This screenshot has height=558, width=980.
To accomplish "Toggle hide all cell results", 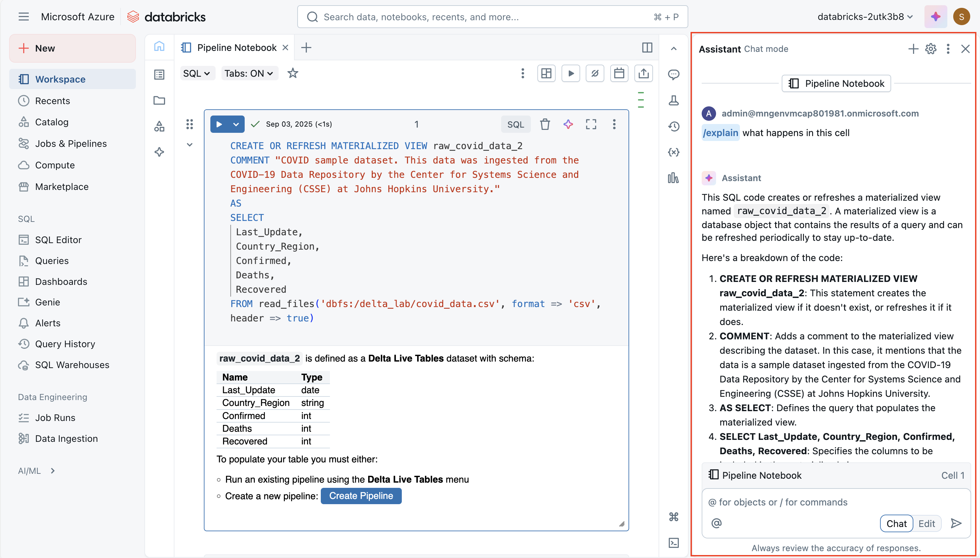I will pyautogui.click(x=595, y=73).
